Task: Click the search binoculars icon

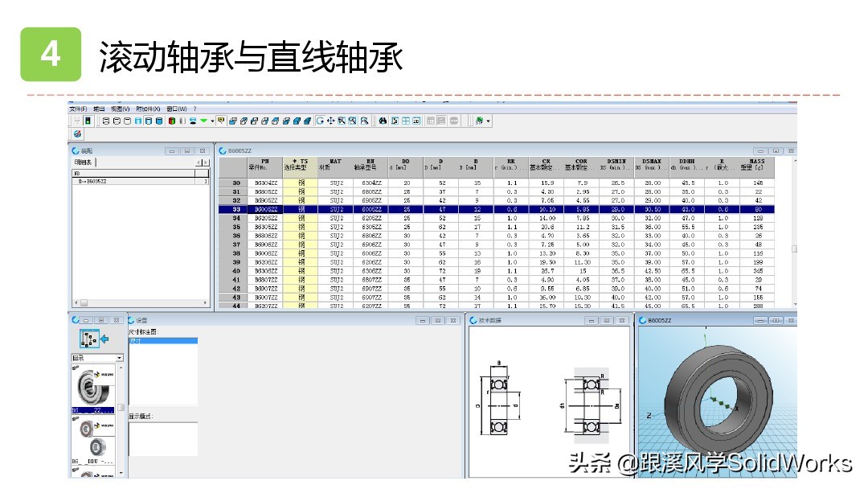Action: (383, 121)
